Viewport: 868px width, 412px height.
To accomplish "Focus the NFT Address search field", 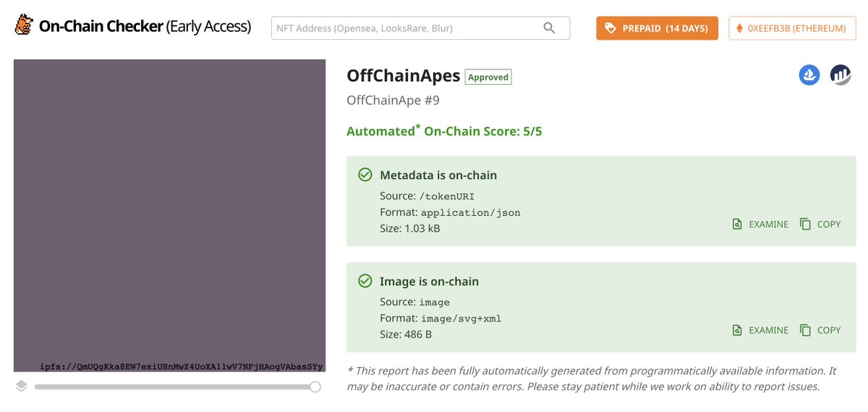I will point(420,28).
